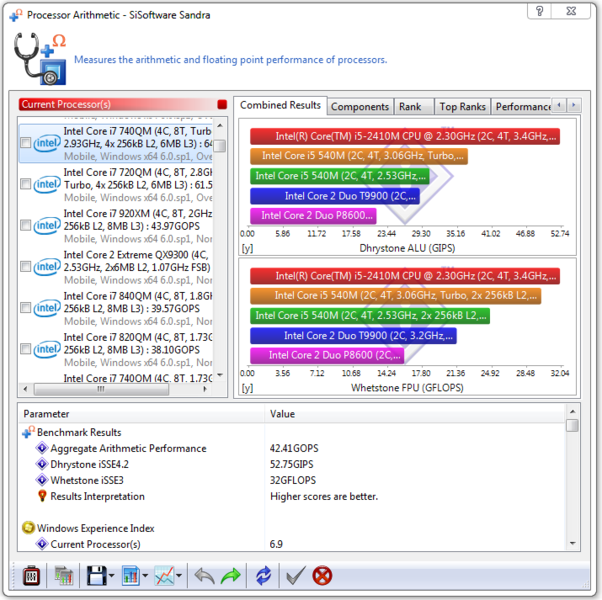The height and width of the screenshot is (600, 602).
Task: Tick the Core i7 740QM 2.93GHz checkbox
Action: (x=26, y=143)
